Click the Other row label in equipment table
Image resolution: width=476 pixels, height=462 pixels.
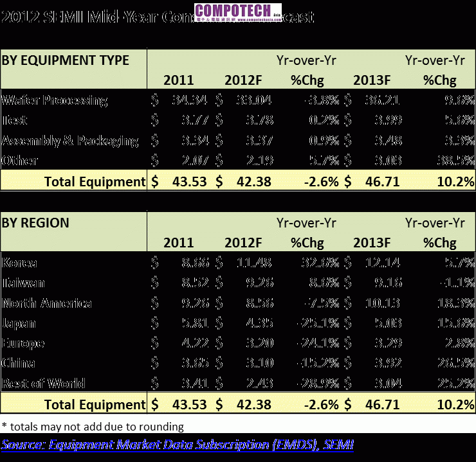[20, 161]
